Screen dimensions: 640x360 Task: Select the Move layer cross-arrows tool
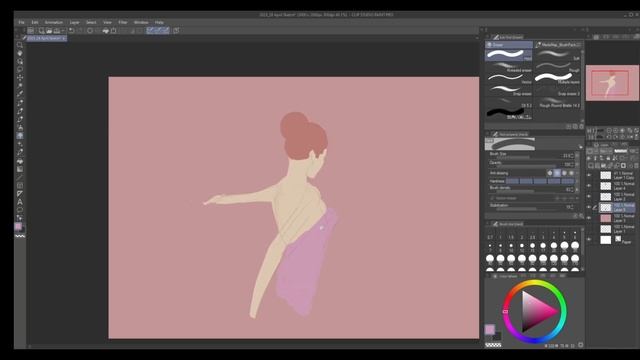(20, 78)
